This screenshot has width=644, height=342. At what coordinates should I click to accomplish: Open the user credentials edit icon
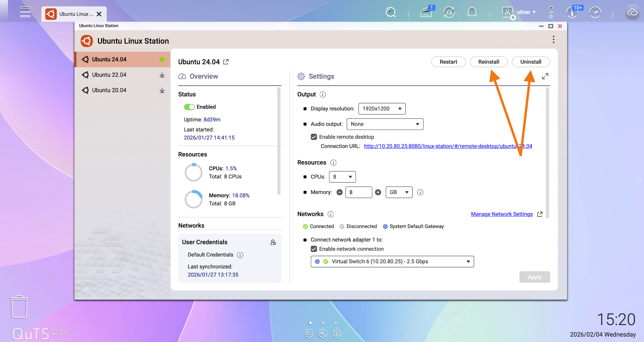tap(273, 242)
